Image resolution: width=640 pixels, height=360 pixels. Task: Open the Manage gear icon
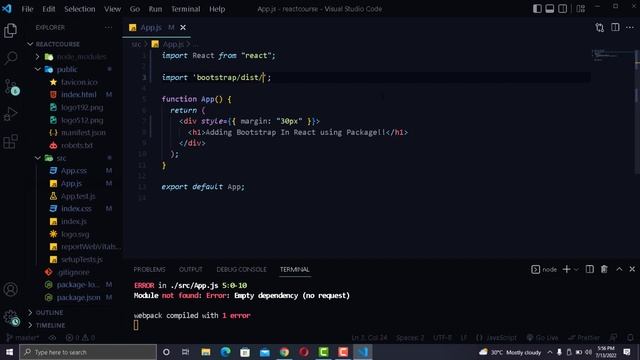tap(11, 318)
